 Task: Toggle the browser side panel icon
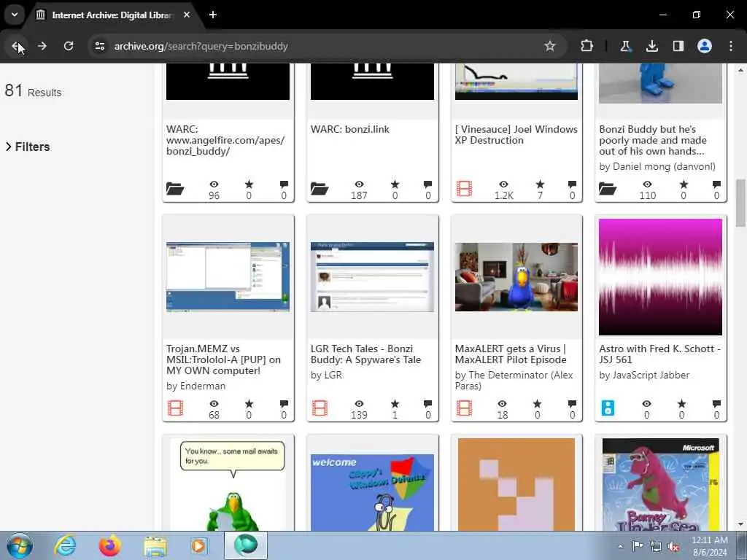tap(678, 46)
